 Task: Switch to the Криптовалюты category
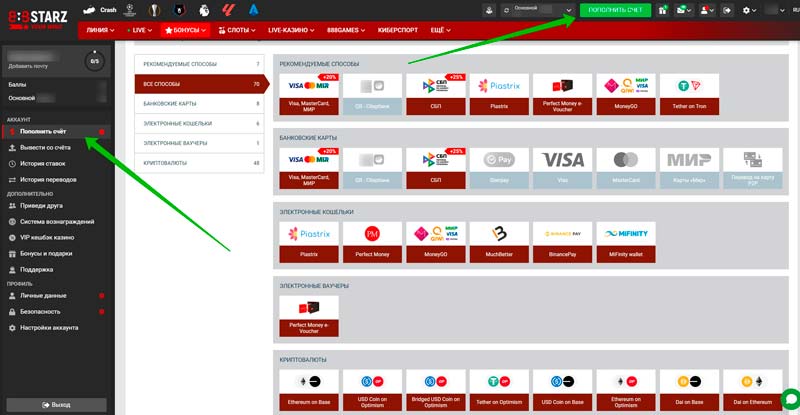click(x=199, y=162)
